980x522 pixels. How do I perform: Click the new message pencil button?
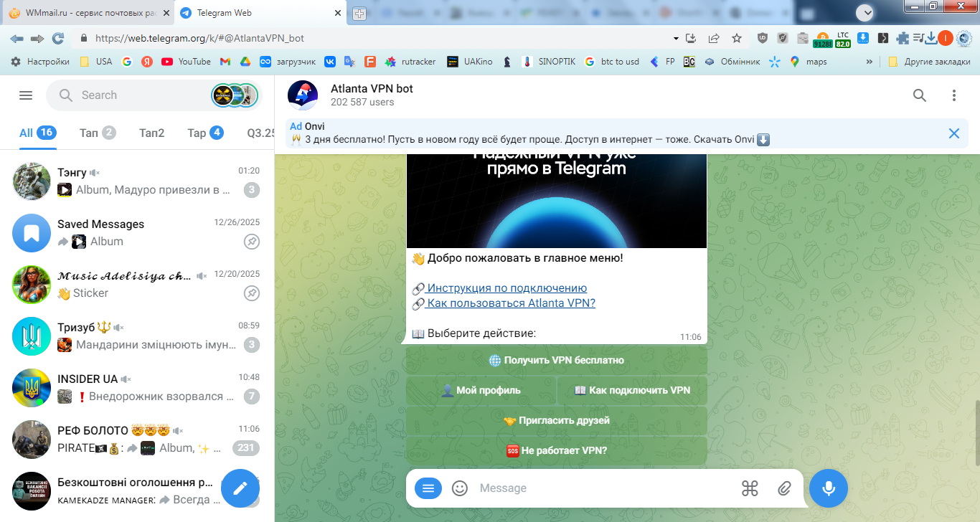pyautogui.click(x=240, y=488)
